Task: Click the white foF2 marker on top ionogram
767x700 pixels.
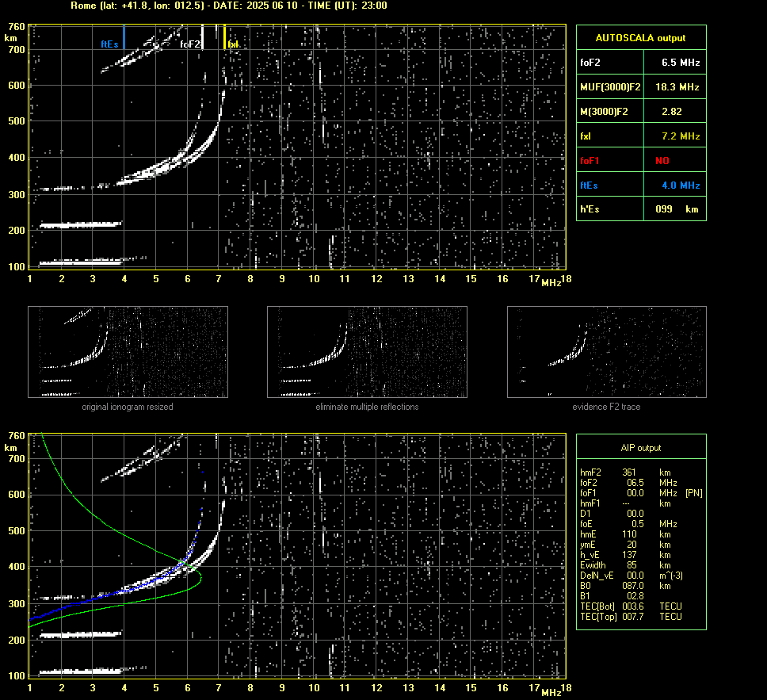Action: point(203,36)
